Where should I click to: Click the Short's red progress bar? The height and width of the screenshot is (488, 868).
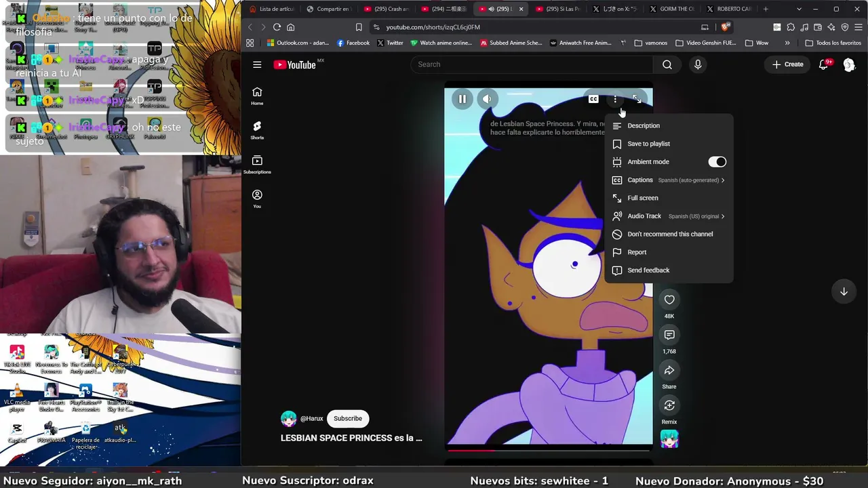click(x=549, y=449)
